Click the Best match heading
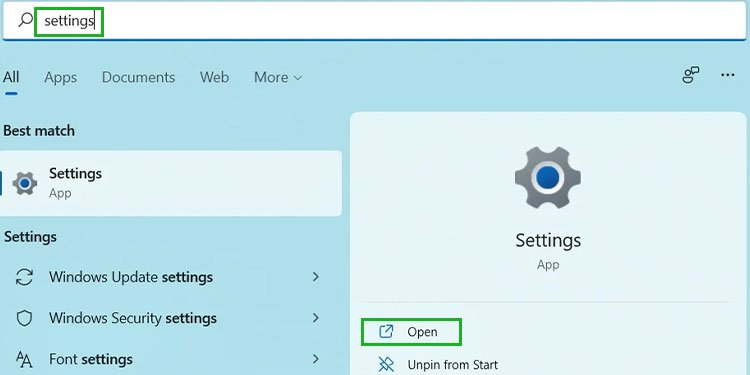 [x=39, y=131]
